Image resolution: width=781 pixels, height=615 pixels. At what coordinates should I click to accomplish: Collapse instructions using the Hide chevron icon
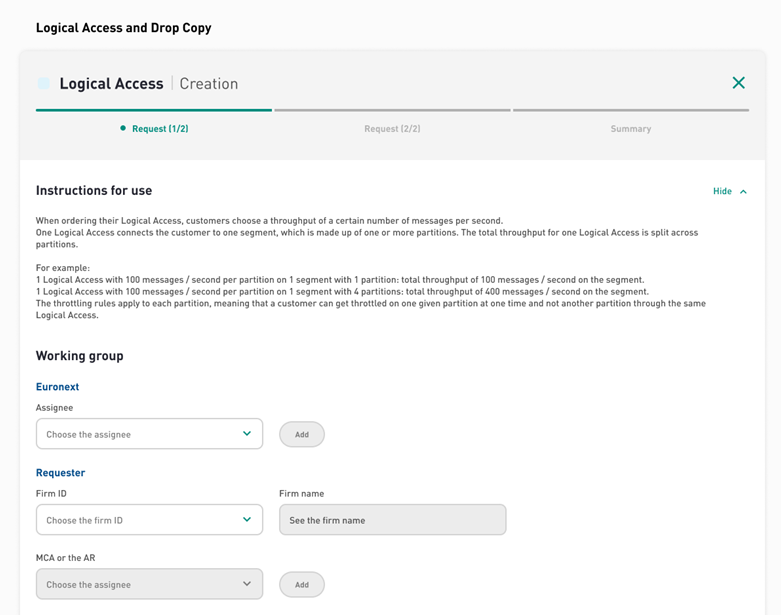point(743,192)
